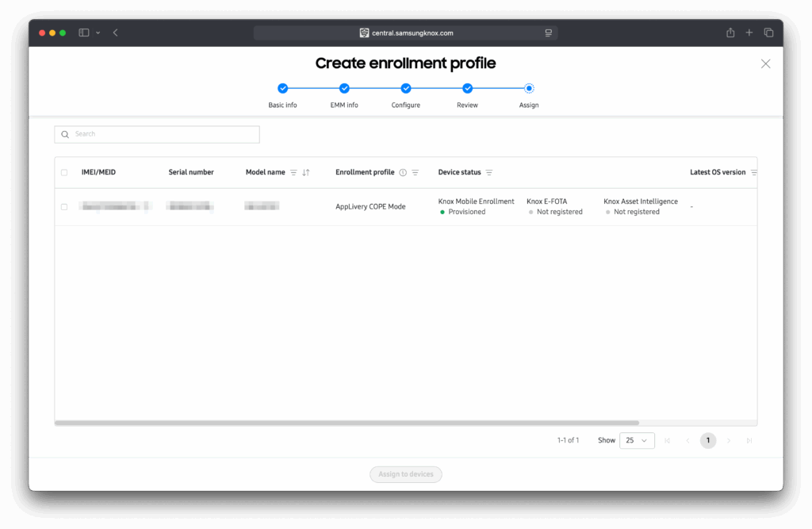Select page 1 in pagination
This screenshot has width=812, height=529.
click(x=707, y=440)
